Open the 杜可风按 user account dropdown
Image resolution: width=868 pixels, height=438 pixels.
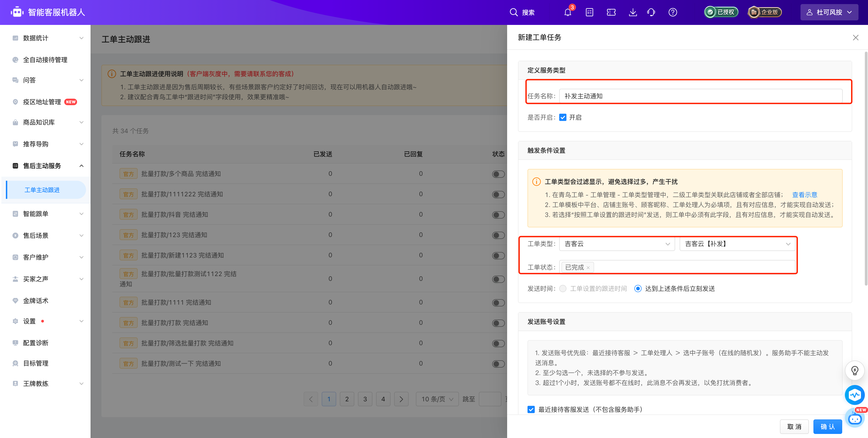[829, 12]
